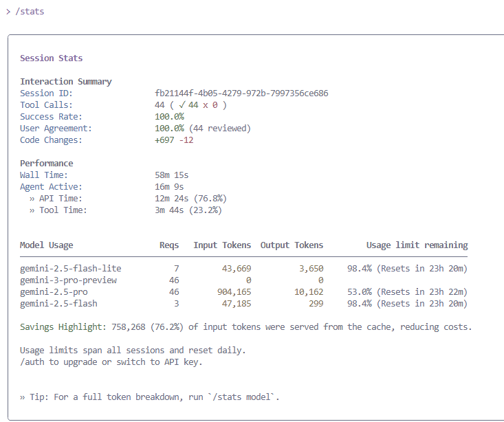Click the » marker before Tool Time
Screen dimensions: 504x422
(32, 210)
